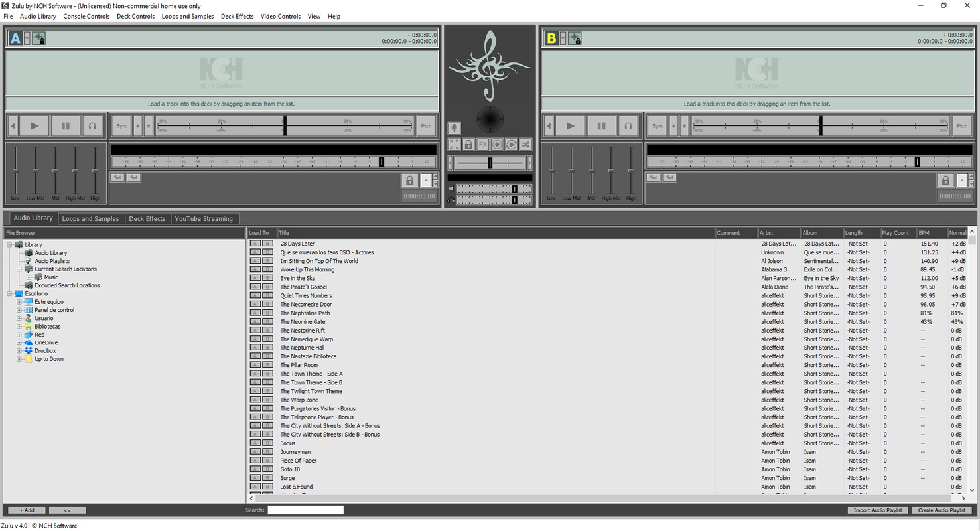This screenshot has height=531, width=980.
Task: Load '28 Days Later' to deck A
Action: coord(255,244)
